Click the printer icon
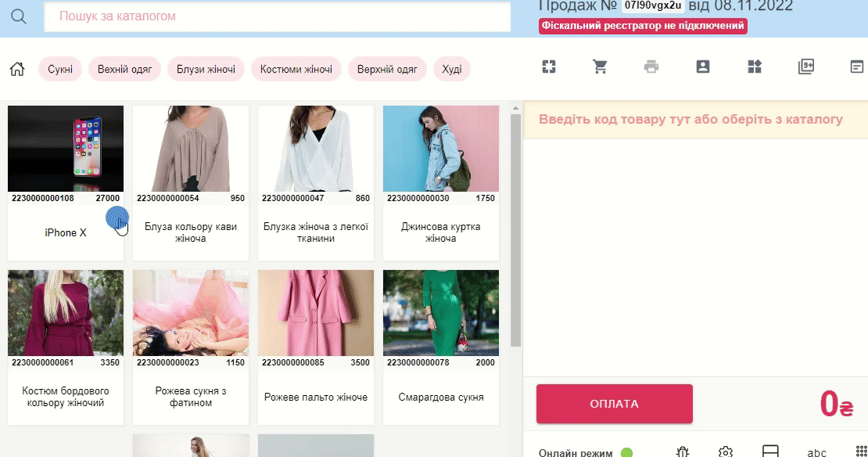Image resolution: width=868 pixels, height=457 pixels. [651, 67]
